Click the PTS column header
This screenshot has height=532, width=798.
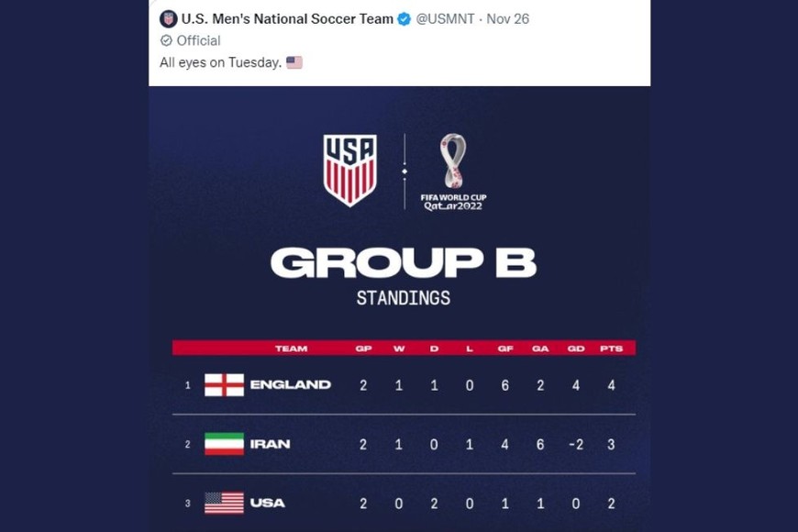611,349
